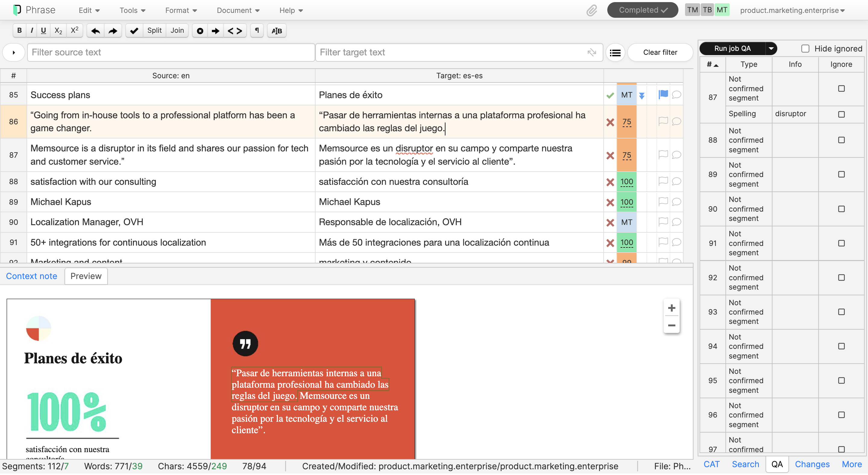Click the Clear filter button

pos(660,52)
